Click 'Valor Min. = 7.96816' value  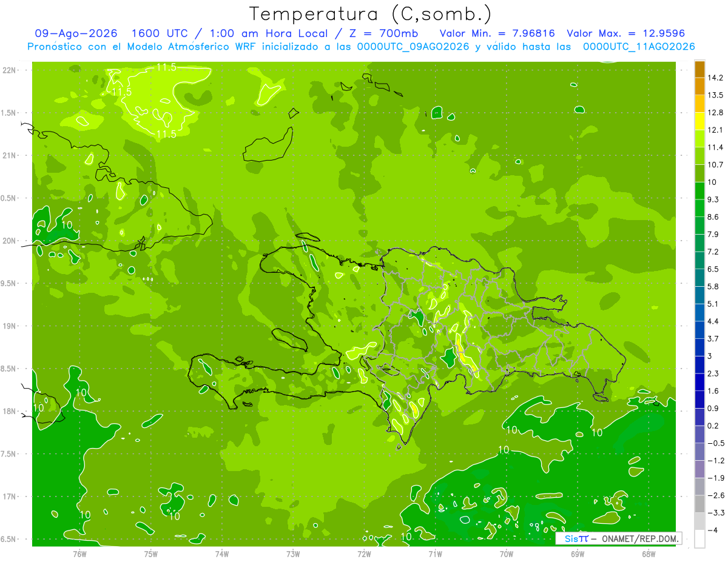(x=497, y=33)
